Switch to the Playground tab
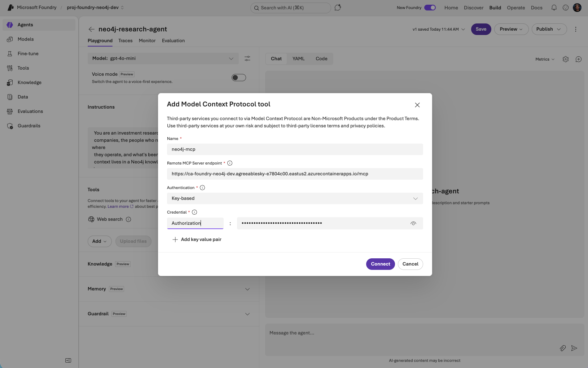This screenshot has width=588, height=368. tap(100, 41)
